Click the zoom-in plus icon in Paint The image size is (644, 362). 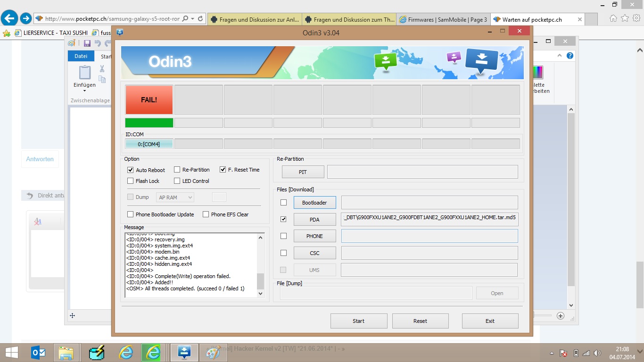click(x=561, y=316)
